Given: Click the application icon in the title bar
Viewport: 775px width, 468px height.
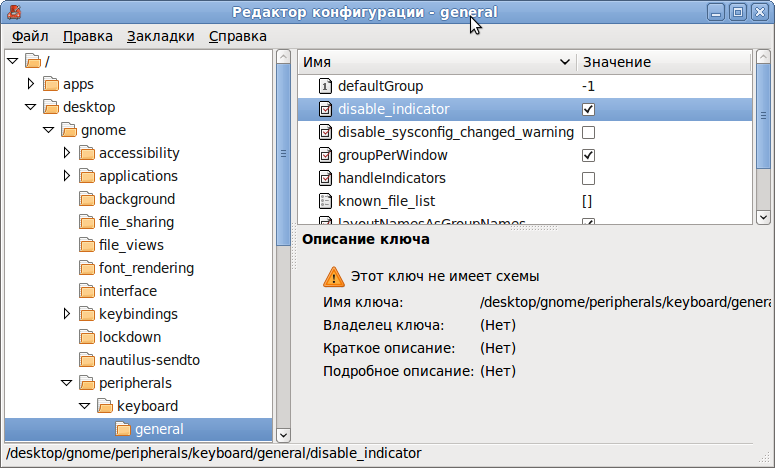Looking at the screenshot, I should tap(14, 12).
